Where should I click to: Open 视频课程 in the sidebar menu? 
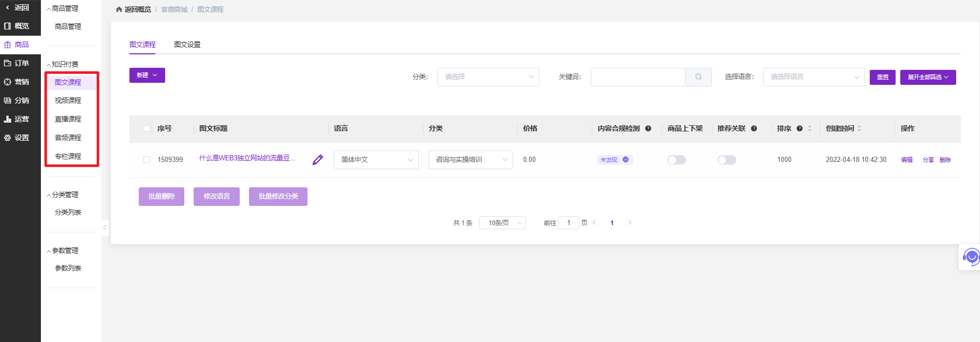pos(68,100)
